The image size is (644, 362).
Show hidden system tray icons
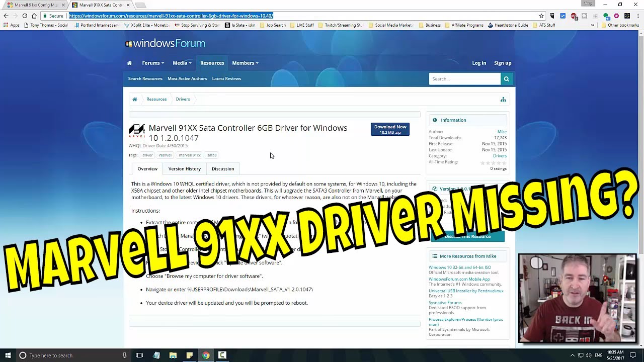[x=572, y=355]
